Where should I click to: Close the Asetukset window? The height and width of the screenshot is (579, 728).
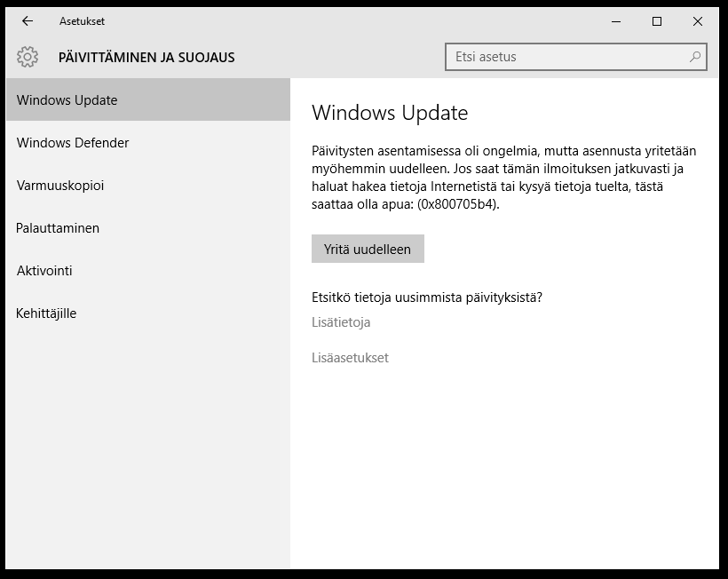coord(697,21)
